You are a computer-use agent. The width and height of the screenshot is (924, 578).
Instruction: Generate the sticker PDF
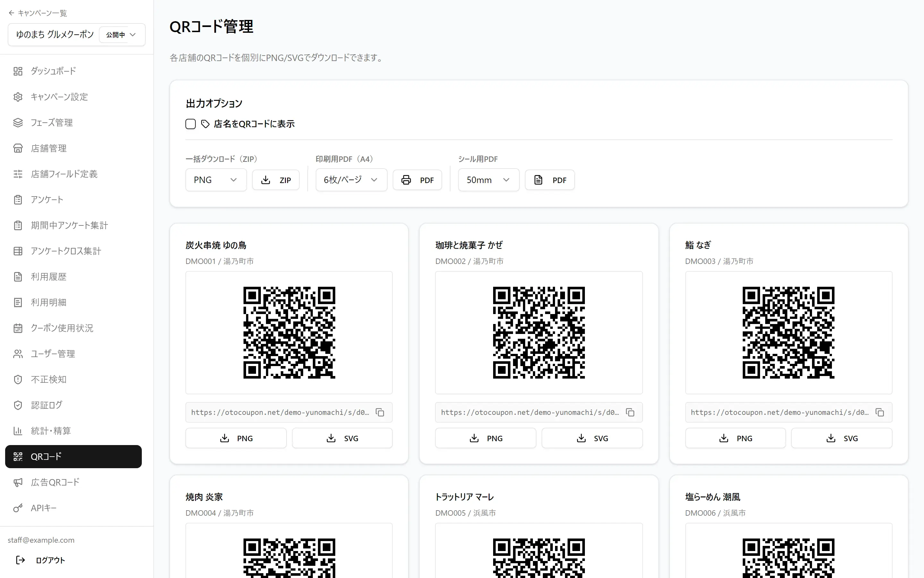[x=550, y=180]
